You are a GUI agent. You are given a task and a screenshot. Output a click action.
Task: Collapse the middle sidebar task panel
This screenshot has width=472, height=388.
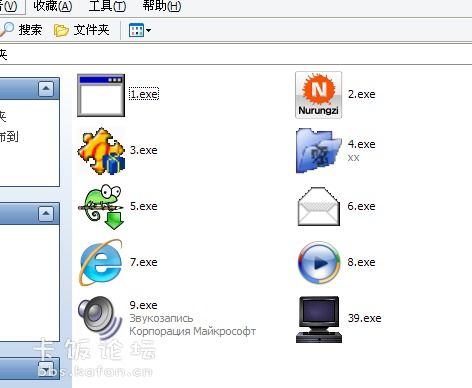[x=46, y=214]
